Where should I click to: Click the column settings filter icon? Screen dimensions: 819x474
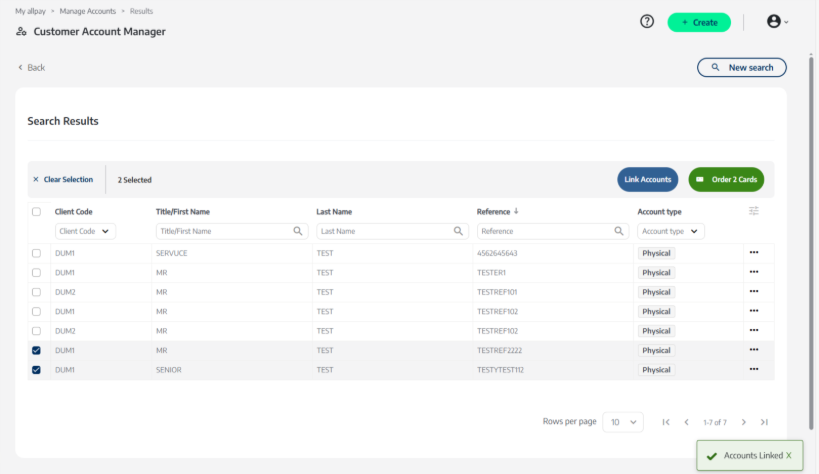[753, 211]
